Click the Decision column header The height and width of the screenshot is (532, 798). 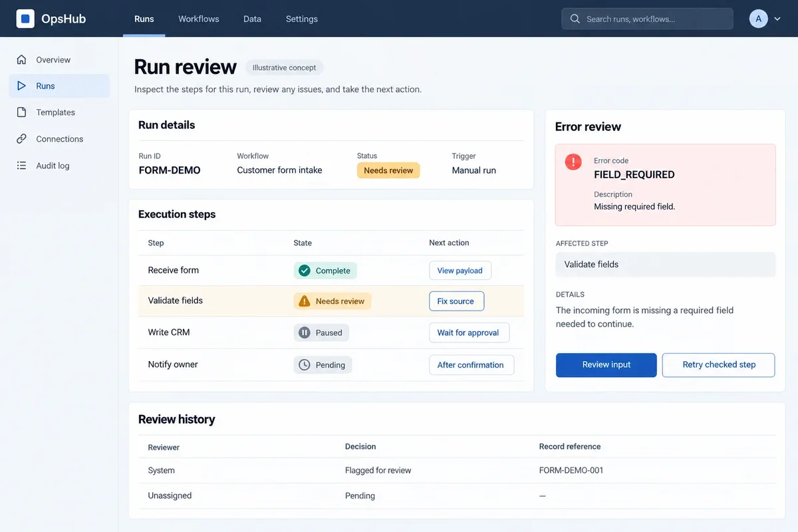(360, 446)
